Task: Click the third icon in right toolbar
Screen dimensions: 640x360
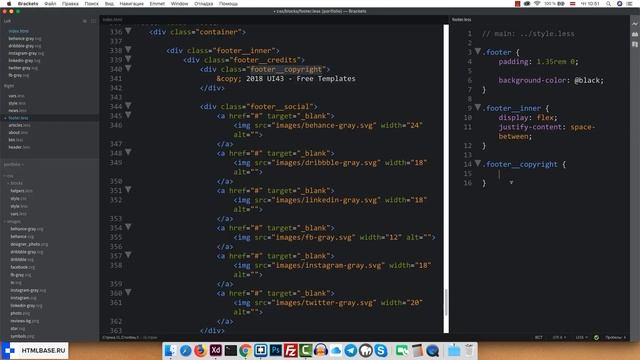Action: coord(635,44)
